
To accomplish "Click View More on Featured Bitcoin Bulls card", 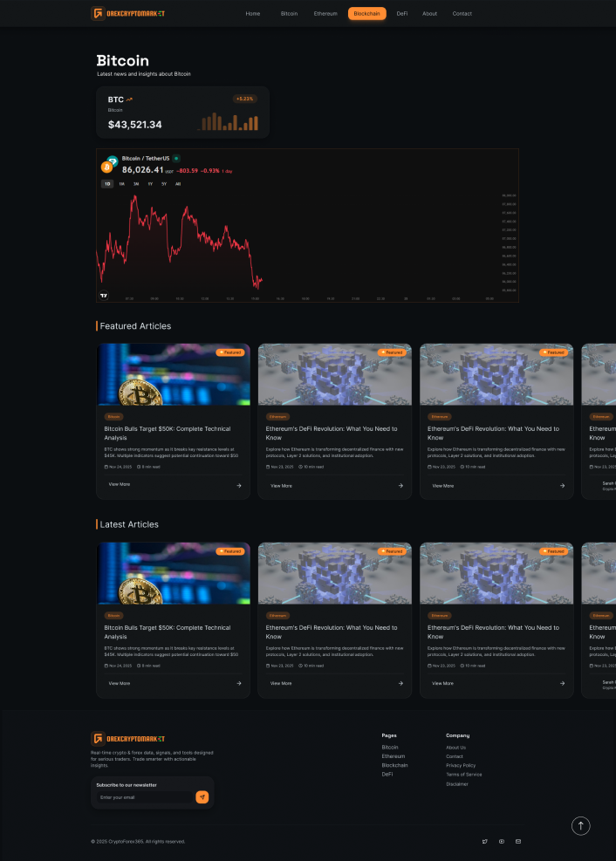I will point(120,484).
